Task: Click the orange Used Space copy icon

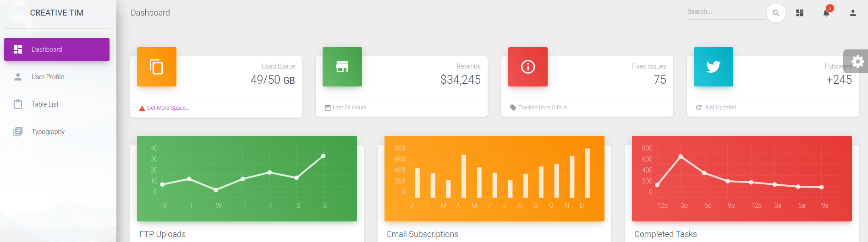Action: tap(157, 67)
